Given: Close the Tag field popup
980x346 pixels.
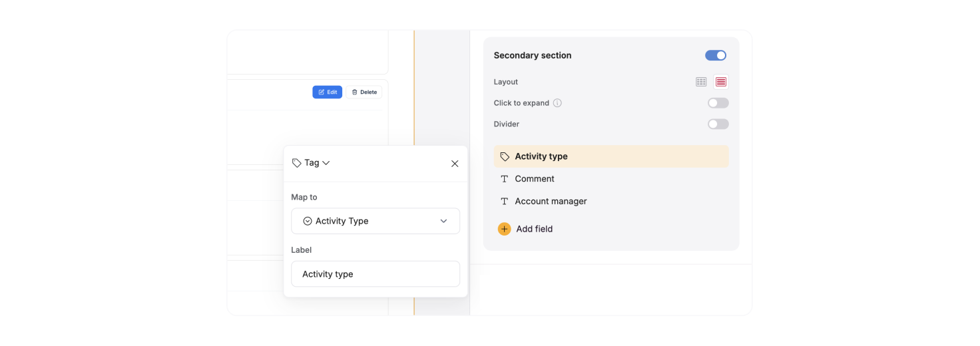Looking at the screenshot, I should tap(455, 164).
